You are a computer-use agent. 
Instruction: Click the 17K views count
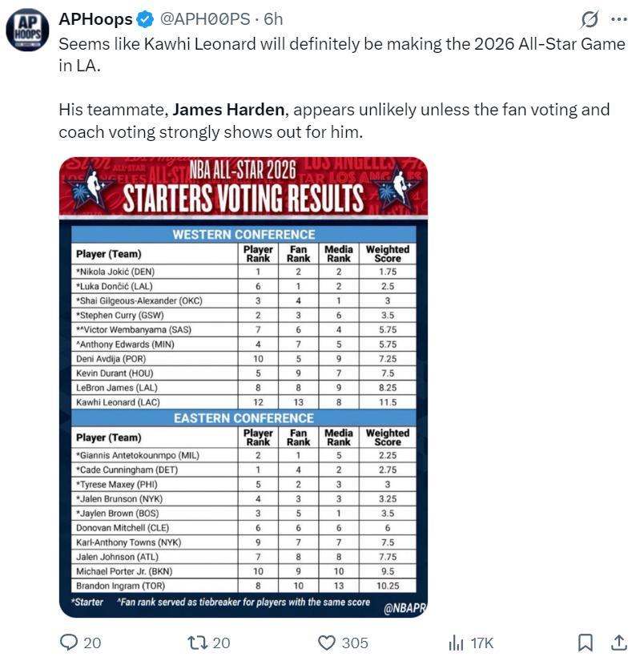point(482,643)
